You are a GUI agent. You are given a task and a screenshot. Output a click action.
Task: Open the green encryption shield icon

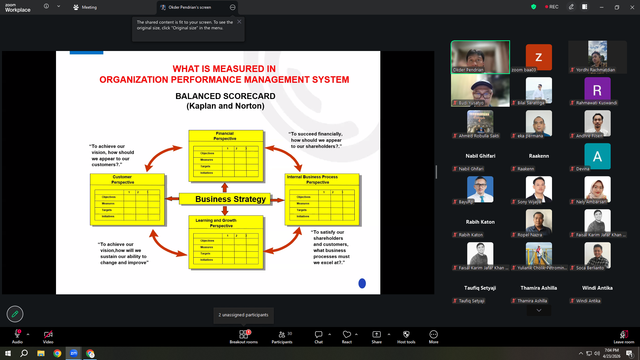pos(533,7)
